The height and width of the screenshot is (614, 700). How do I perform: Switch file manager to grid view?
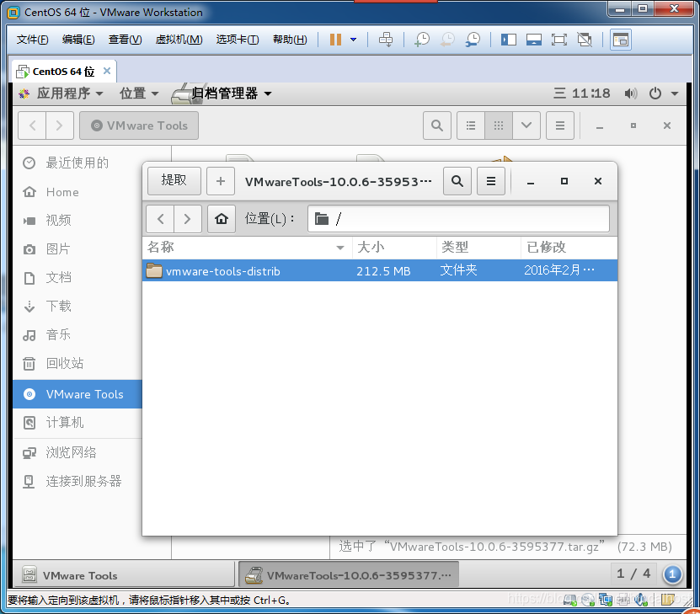(x=499, y=125)
